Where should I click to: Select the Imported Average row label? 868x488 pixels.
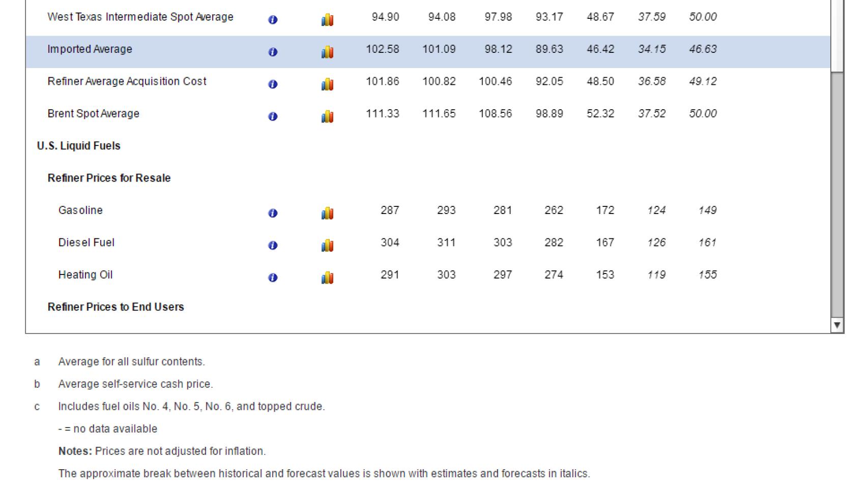[x=90, y=49]
